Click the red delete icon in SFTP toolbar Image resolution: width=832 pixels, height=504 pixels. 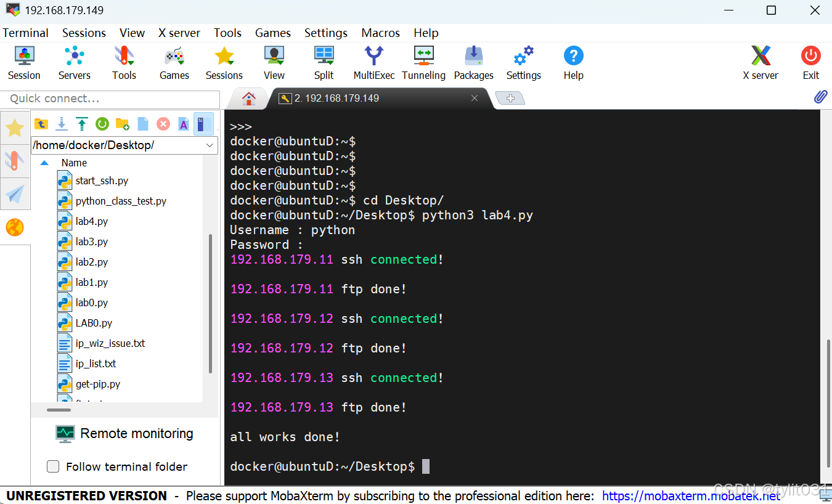(x=163, y=124)
